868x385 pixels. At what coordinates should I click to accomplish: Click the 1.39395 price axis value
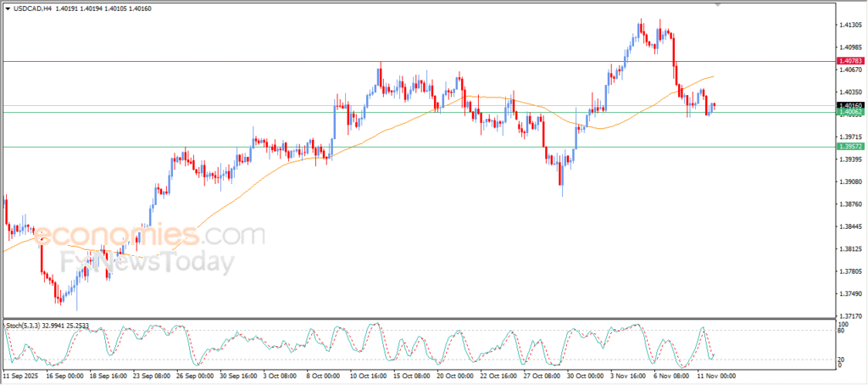(851, 159)
